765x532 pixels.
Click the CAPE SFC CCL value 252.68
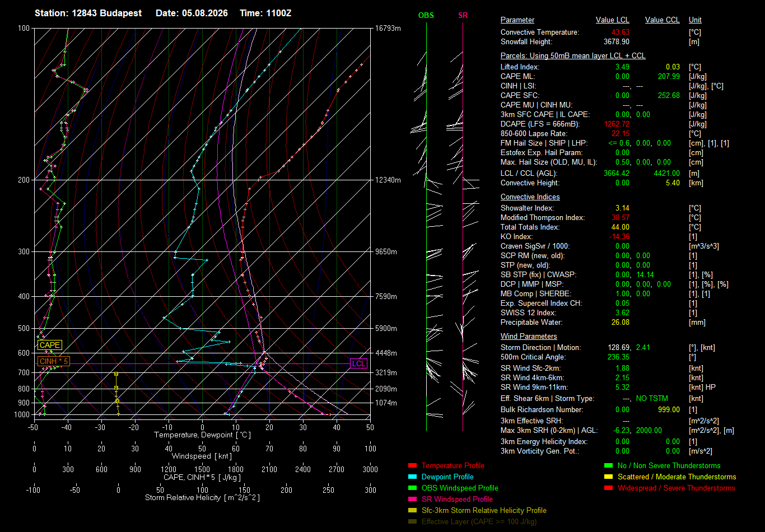(x=669, y=95)
